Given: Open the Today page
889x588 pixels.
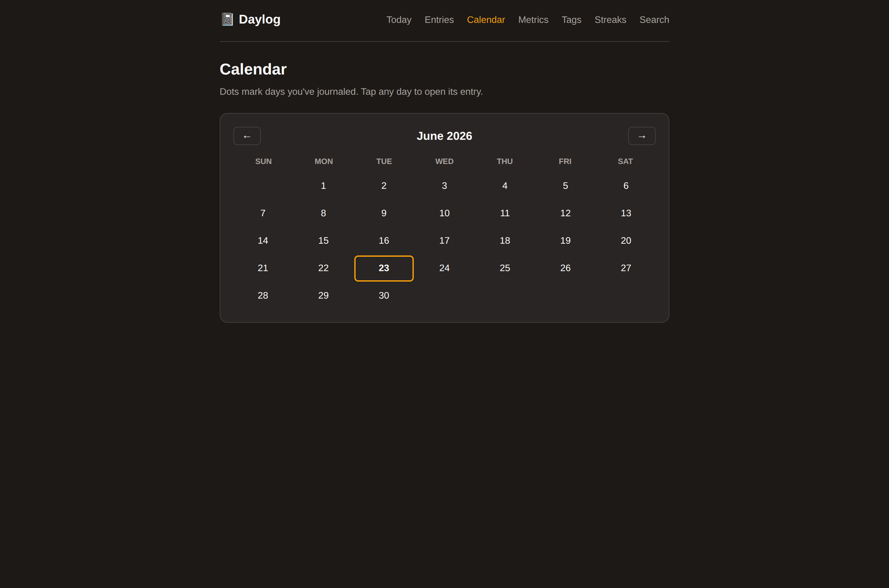Looking at the screenshot, I should tap(399, 20).
